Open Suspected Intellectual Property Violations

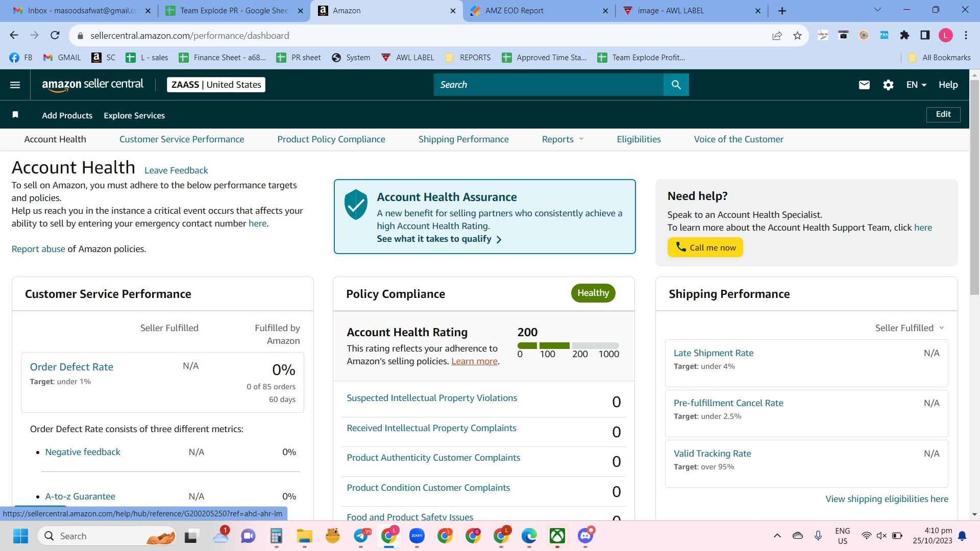(x=432, y=398)
